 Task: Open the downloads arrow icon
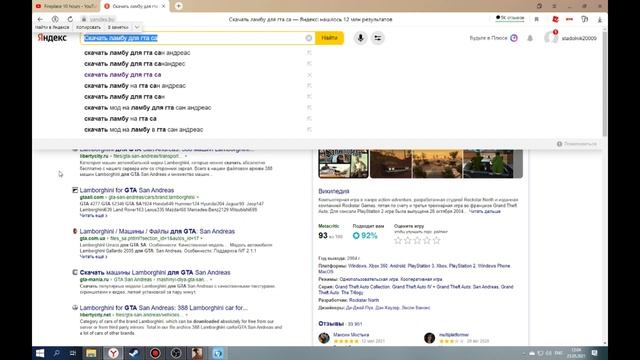(600, 19)
